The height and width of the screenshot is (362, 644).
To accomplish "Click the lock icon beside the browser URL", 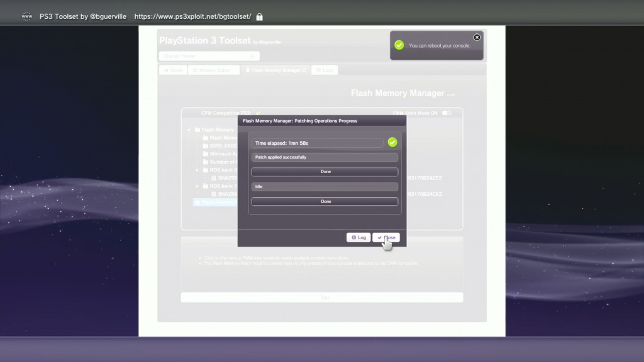I will 260,17.
